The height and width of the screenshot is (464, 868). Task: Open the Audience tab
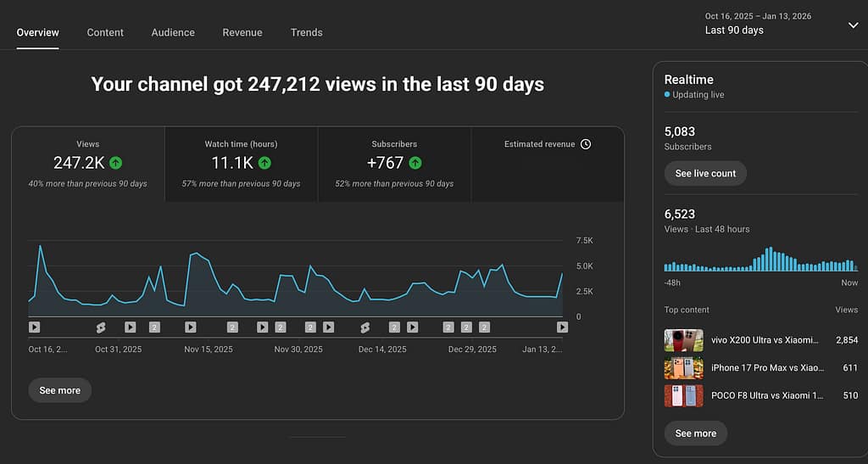point(173,32)
